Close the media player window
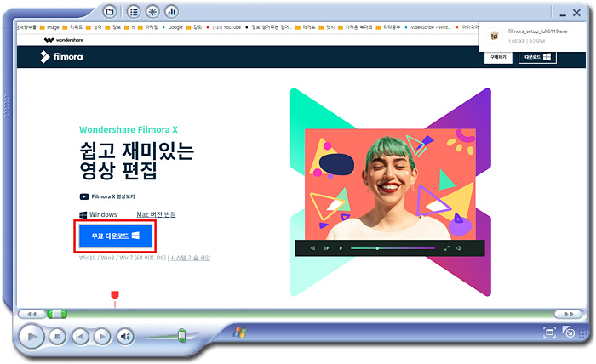 point(576,13)
